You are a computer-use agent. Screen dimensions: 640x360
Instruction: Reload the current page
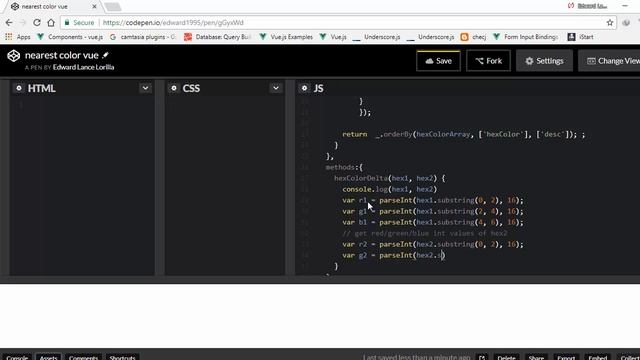pyautogui.click(x=37, y=22)
